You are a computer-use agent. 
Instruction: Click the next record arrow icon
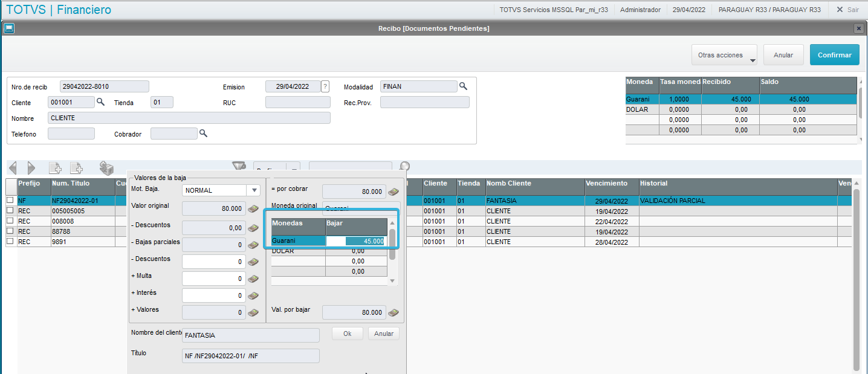31,168
